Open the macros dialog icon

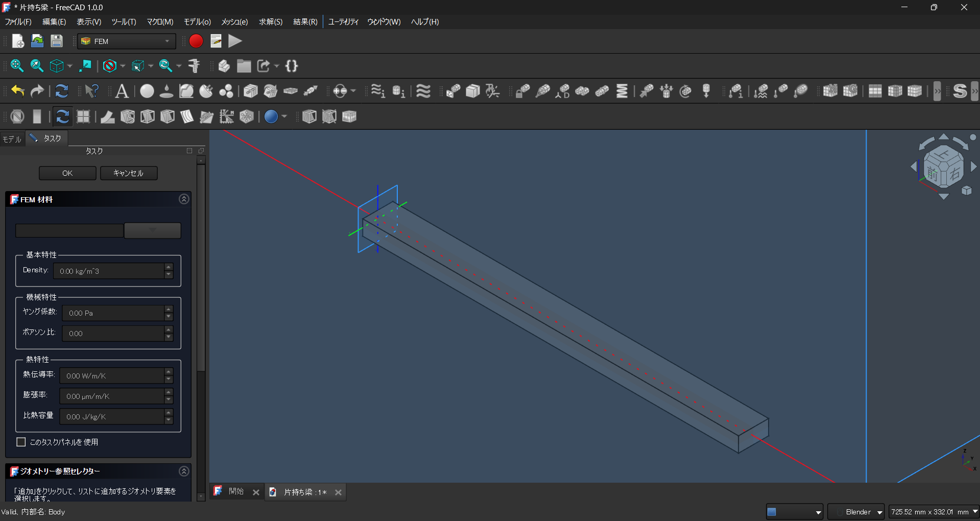[x=216, y=41]
